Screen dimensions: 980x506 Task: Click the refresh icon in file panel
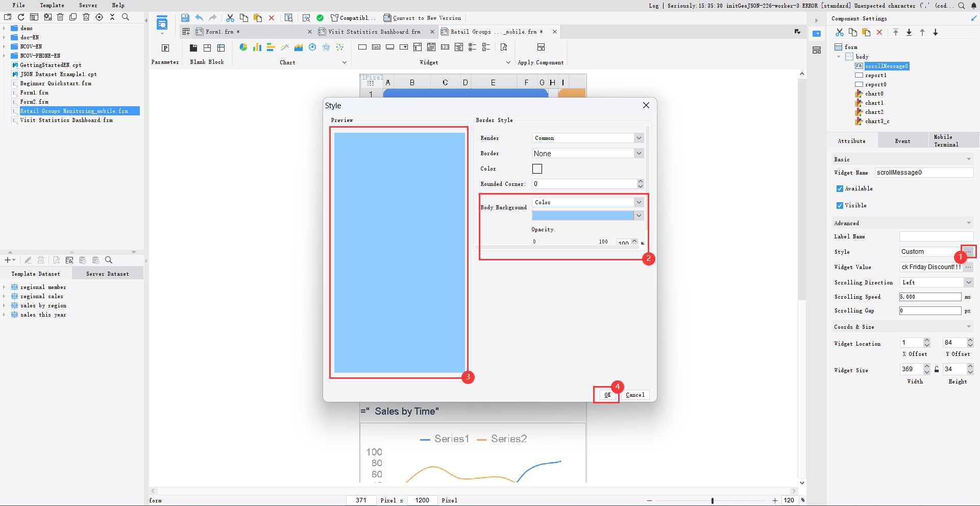point(21,17)
